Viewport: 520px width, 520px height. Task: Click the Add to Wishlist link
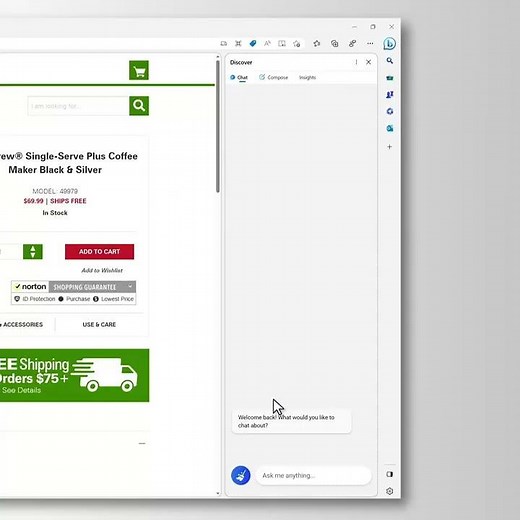click(x=102, y=270)
